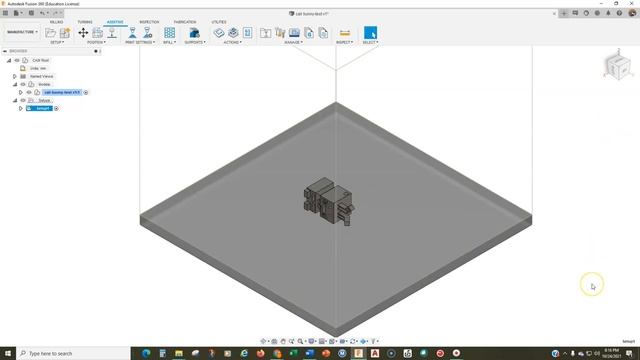Screen dimensions: 640x360
Task: Open the notifications bell icon
Action: pos(608,13)
